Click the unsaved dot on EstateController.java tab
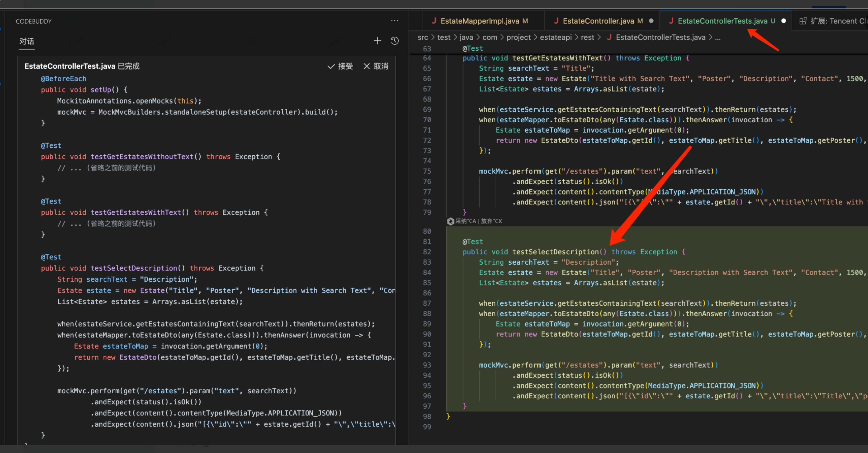This screenshot has height=453, width=868. 651,21
